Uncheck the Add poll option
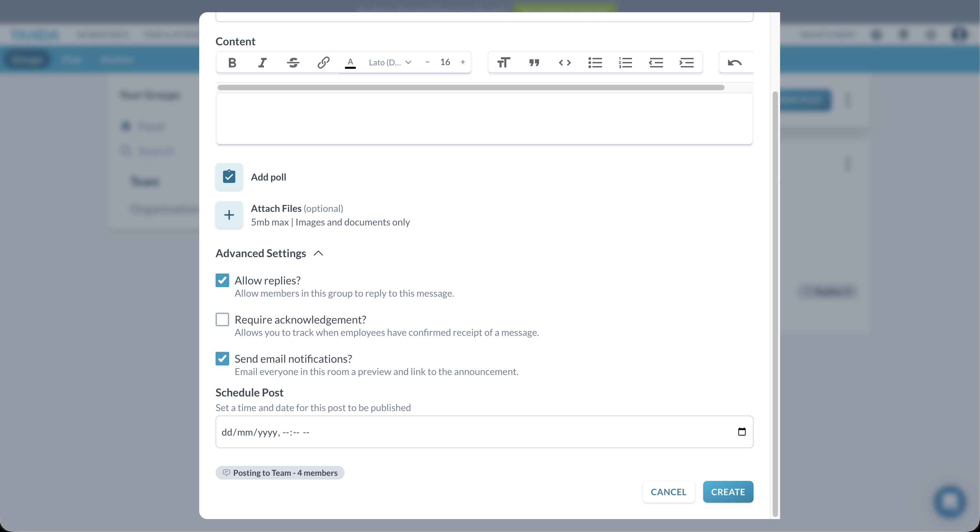980x532 pixels. pyautogui.click(x=228, y=176)
